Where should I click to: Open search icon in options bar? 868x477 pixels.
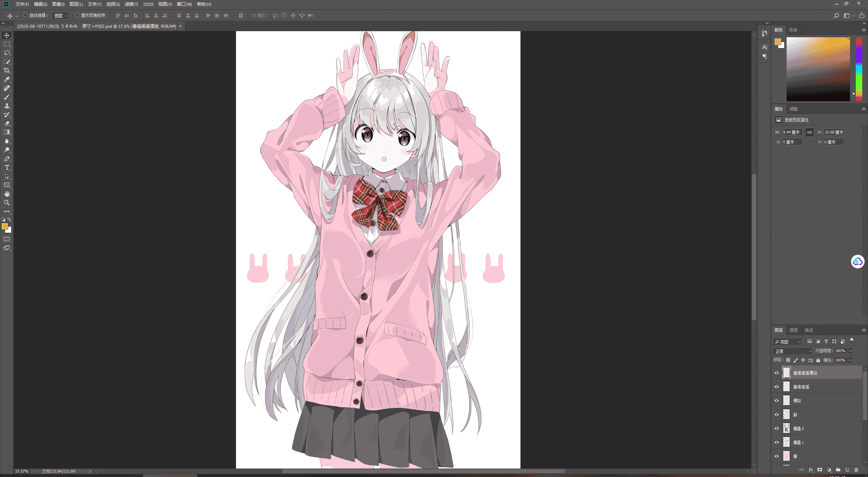coord(836,16)
